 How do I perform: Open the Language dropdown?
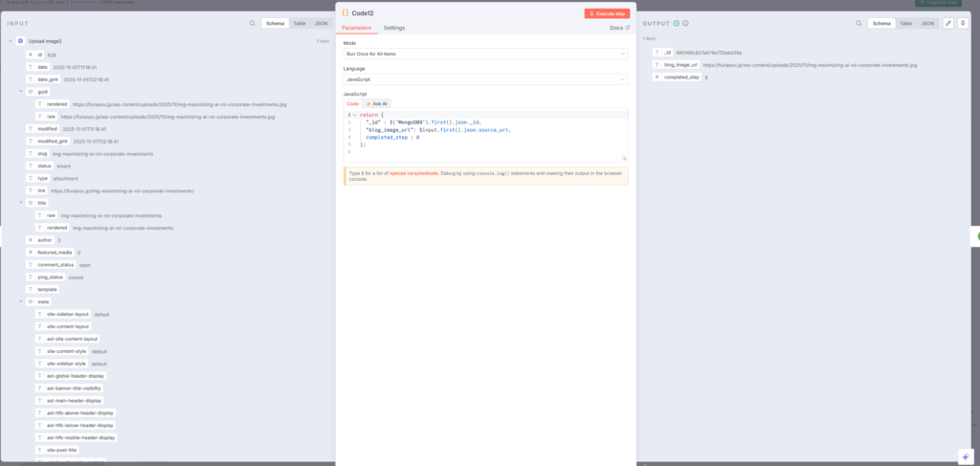485,79
